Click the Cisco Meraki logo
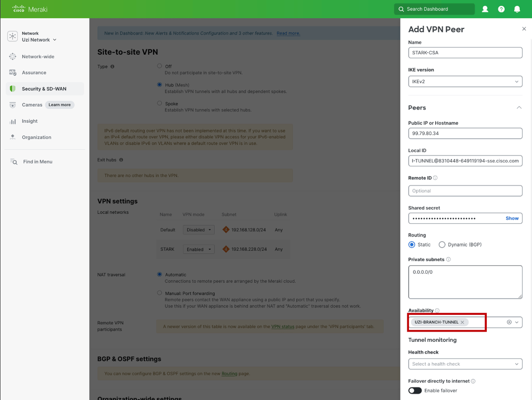Image resolution: width=532 pixels, height=400 pixels. (x=30, y=9)
